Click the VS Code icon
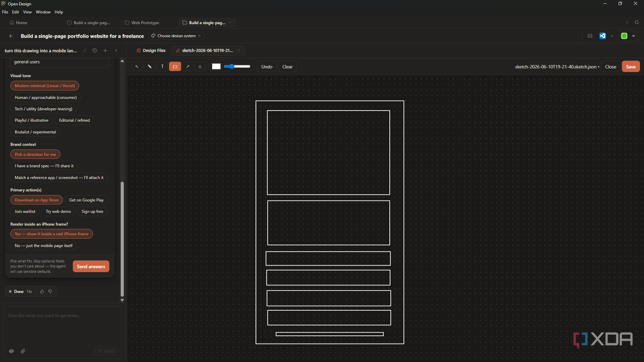This screenshot has height=362, width=644. (x=603, y=36)
